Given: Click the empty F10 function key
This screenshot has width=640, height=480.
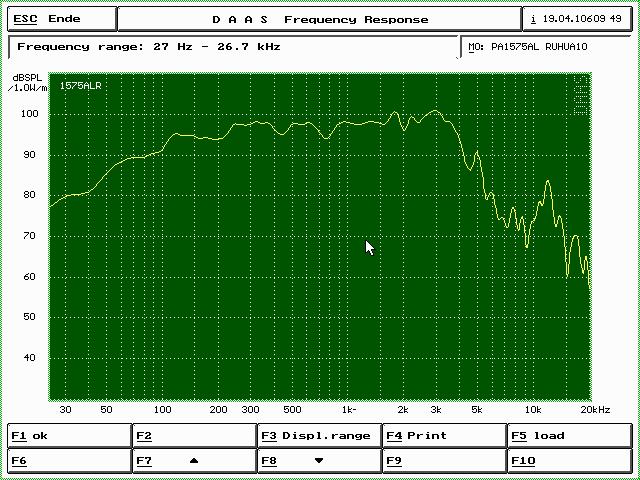Looking at the screenshot, I should coord(569,461).
